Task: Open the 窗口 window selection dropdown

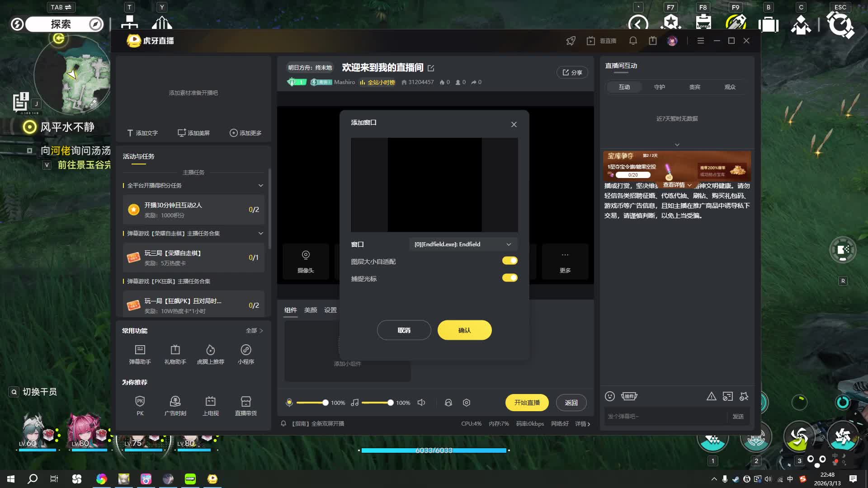Action: [x=462, y=244]
